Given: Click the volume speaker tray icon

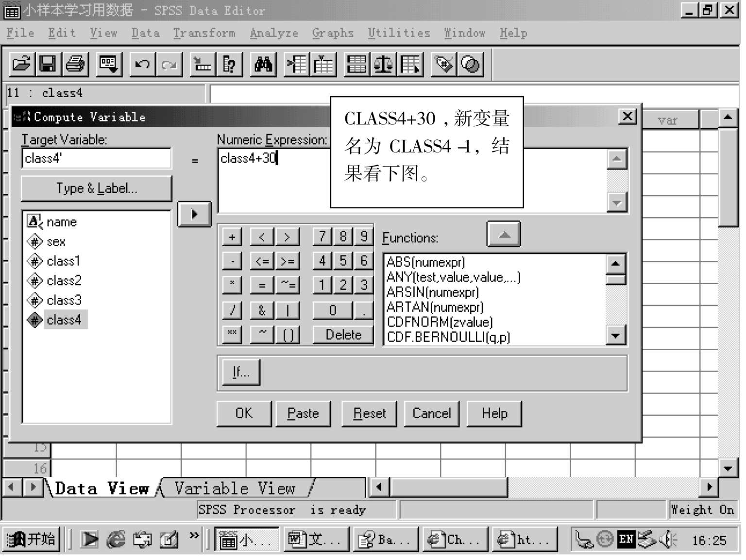Looking at the screenshot, I should pyautogui.click(x=668, y=539).
